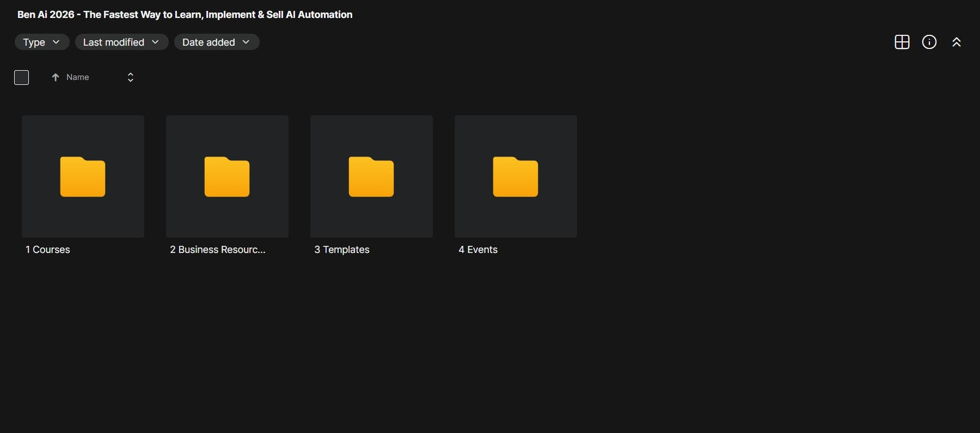The image size is (980, 433).
Task: Toggle sort field with up-down chevrons
Action: point(130,77)
